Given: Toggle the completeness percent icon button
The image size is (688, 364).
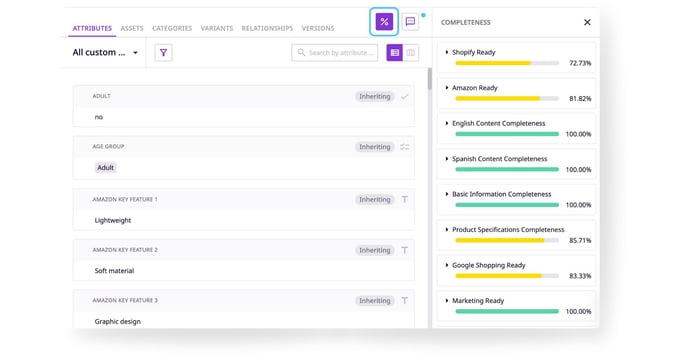Looking at the screenshot, I should pos(384,21).
